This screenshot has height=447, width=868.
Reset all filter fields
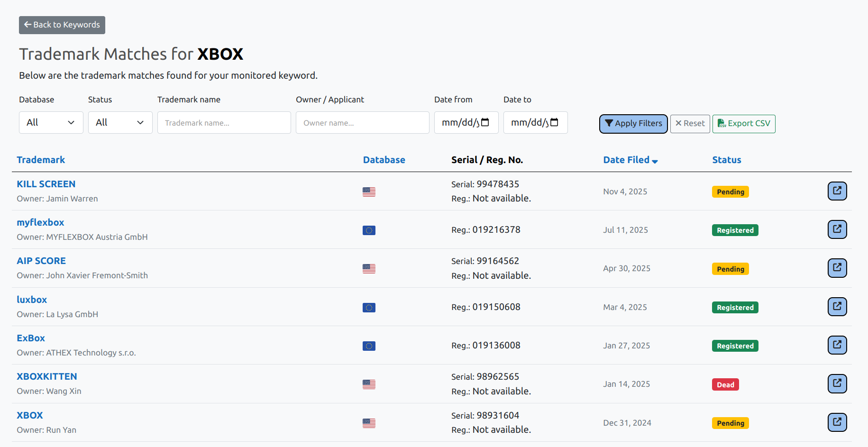pos(690,124)
